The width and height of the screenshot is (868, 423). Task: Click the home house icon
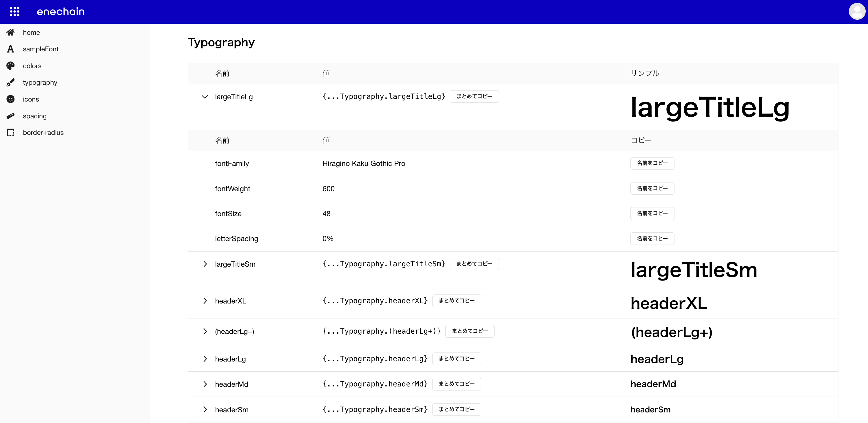tap(10, 32)
